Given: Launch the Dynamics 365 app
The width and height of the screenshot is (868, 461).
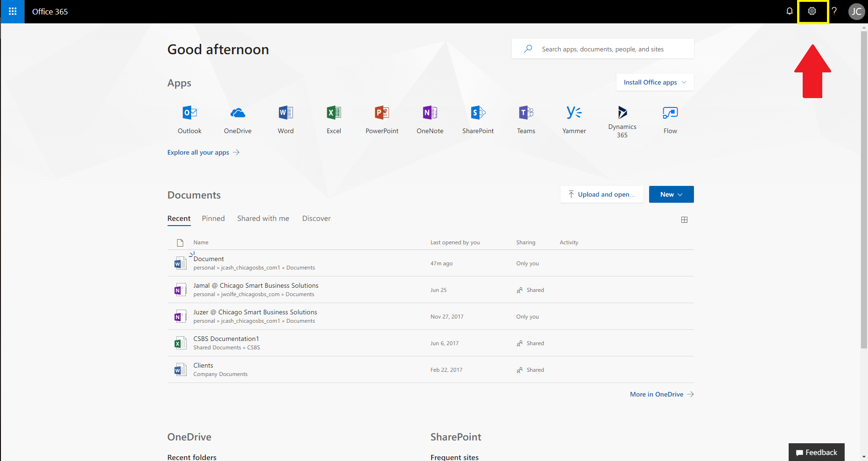Looking at the screenshot, I should [622, 121].
